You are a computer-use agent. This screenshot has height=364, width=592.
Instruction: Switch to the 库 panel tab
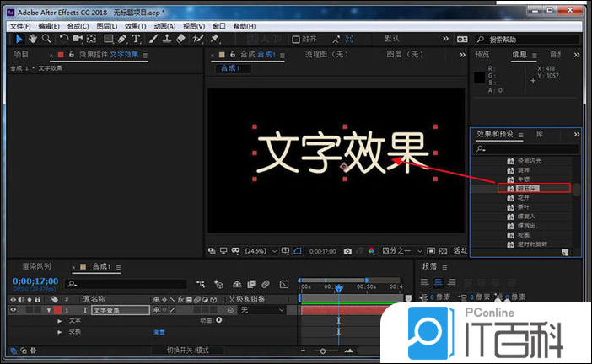tap(540, 134)
